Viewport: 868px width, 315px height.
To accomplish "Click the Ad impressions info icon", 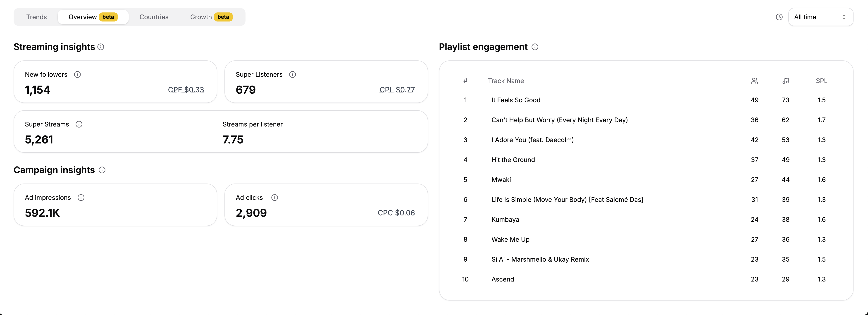I will point(81,197).
